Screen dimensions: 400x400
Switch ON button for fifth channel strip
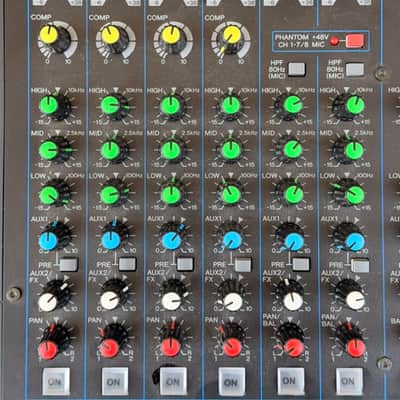pos(291,381)
